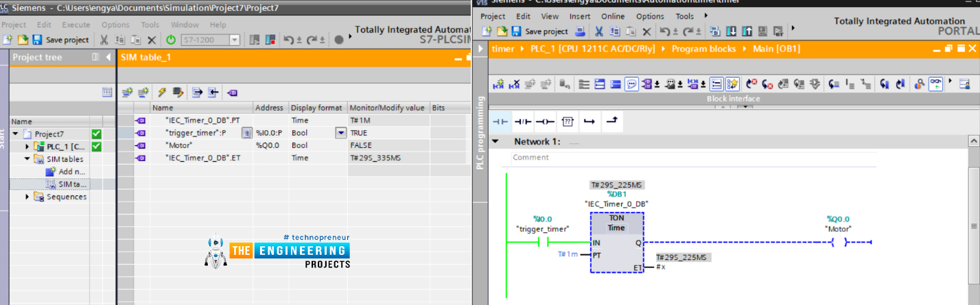Click Program blocks breadcrumb link
980x305 pixels.
pos(703,49)
